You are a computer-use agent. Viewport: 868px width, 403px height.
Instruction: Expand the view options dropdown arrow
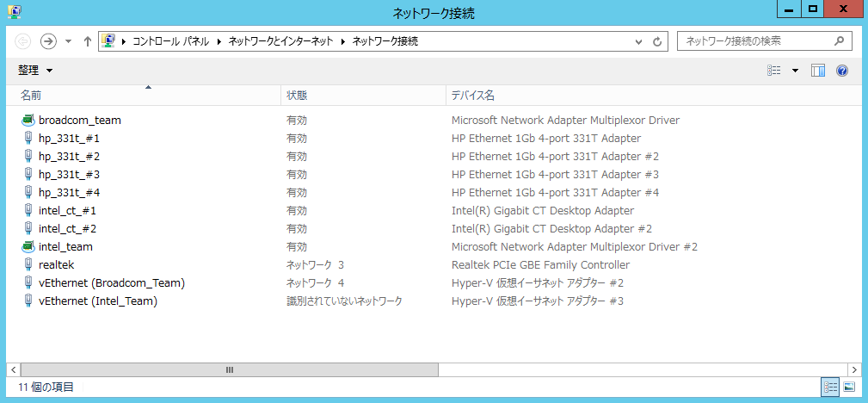pyautogui.click(x=796, y=71)
